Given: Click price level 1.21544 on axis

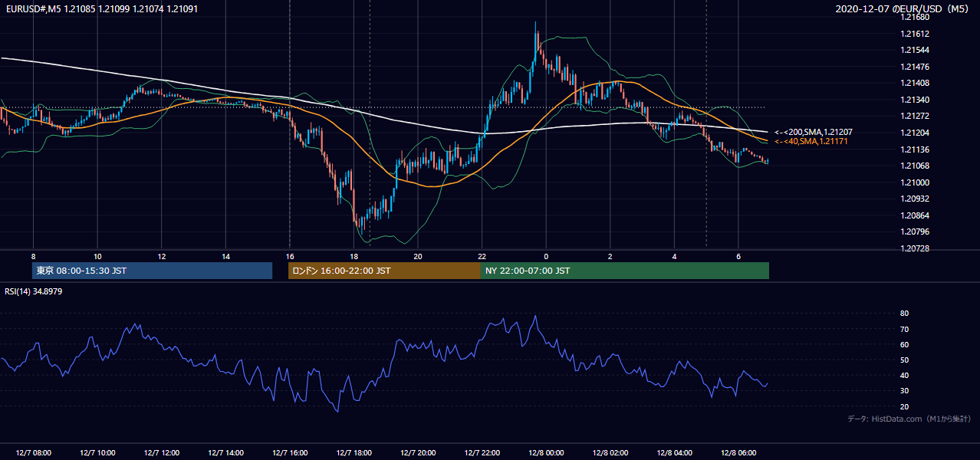Looking at the screenshot, I should [916, 50].
